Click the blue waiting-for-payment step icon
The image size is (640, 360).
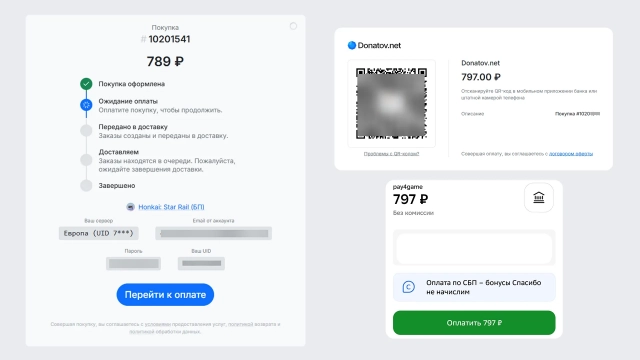(86, 105)
